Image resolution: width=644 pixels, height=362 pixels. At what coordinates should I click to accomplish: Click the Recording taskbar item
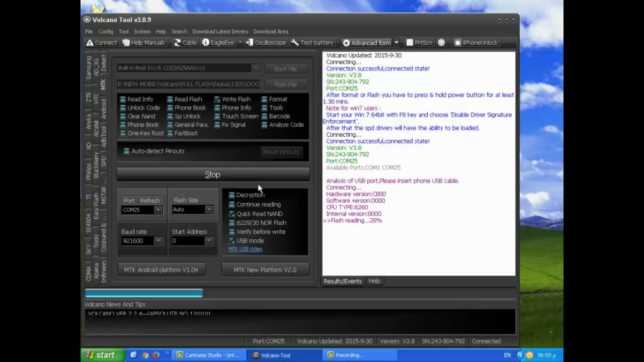[x=360, y=355]
